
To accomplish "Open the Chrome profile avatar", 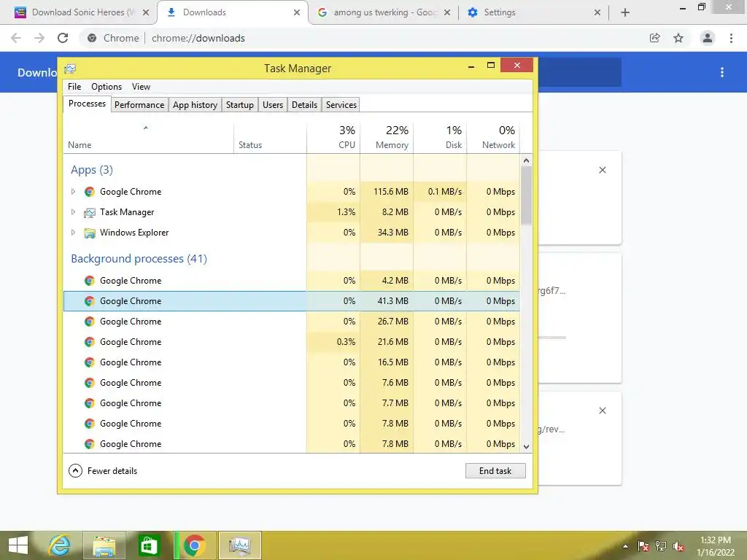I will point(708,38).
